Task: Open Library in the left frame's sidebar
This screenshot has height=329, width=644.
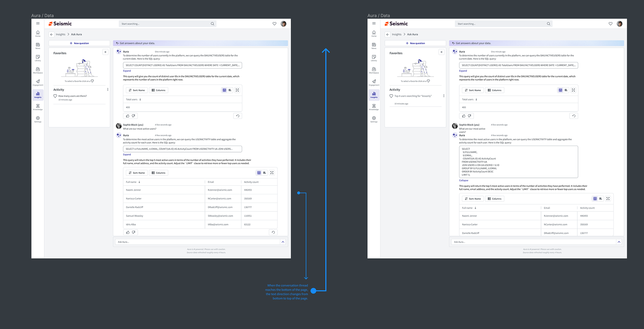Action: [38, 58]
